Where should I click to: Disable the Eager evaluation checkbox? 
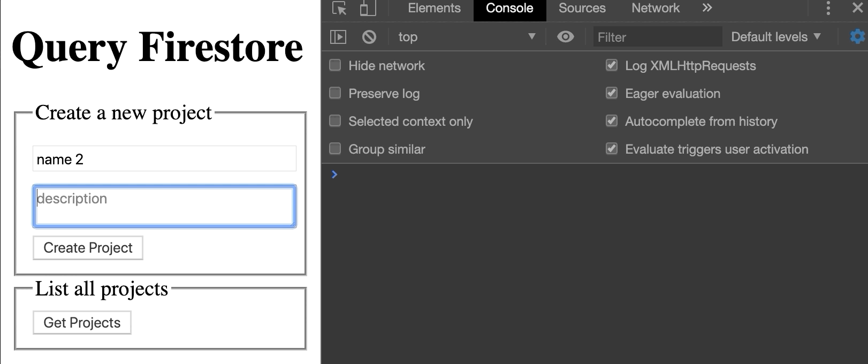tap(612, 93)
